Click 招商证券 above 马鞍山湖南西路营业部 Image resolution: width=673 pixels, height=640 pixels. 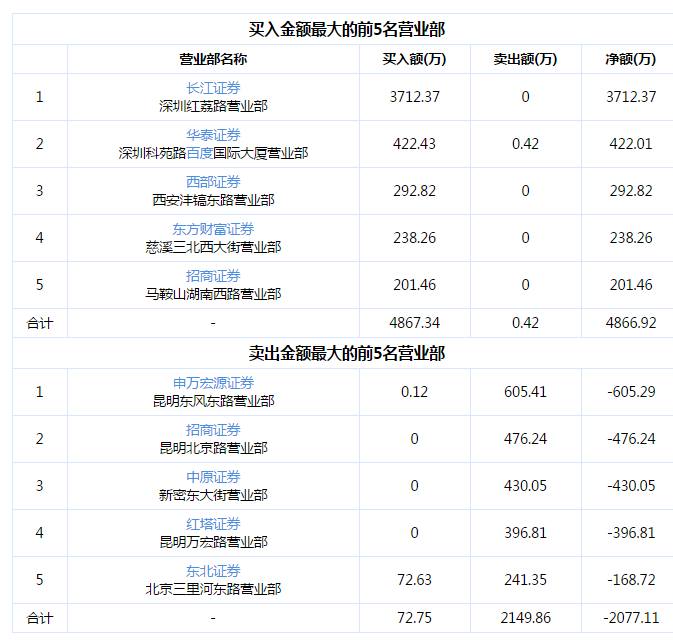pyautogui.click(x=213, y=276)
